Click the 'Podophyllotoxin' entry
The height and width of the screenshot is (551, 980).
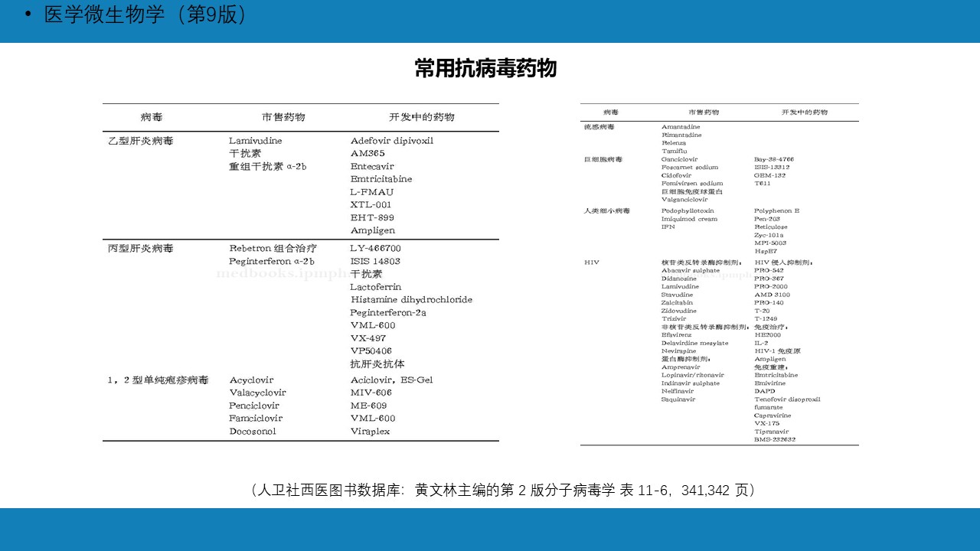688,210
